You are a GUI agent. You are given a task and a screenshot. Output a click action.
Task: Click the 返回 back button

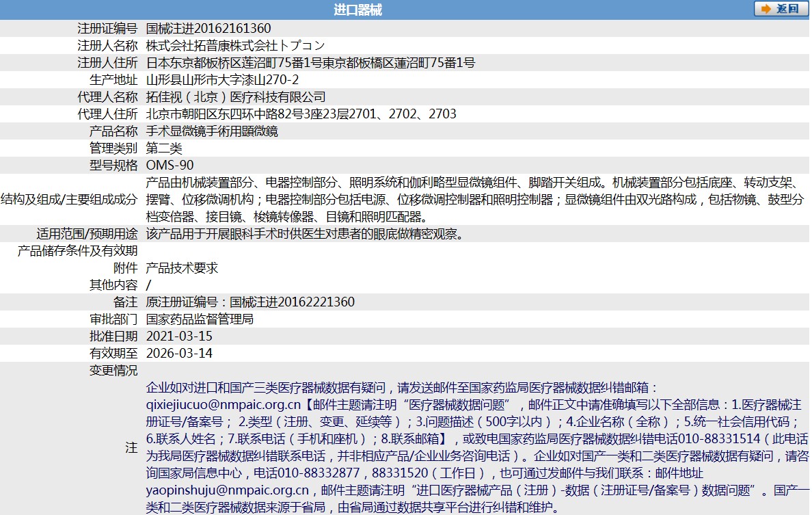coord(781,9)
